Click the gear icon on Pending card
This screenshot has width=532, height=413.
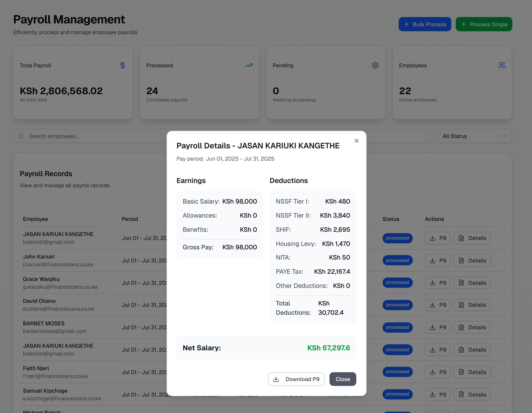tap(375, 65)
